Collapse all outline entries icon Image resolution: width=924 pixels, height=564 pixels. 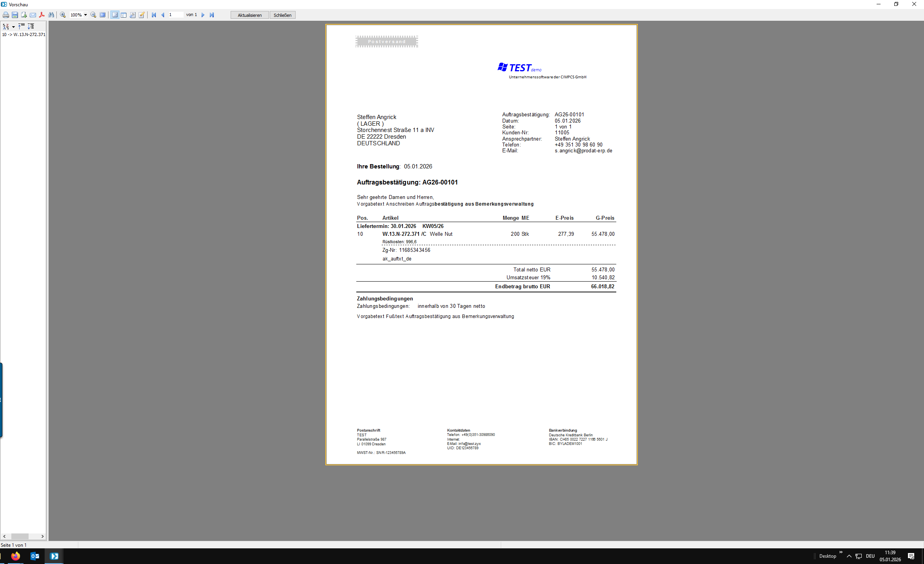22,26
